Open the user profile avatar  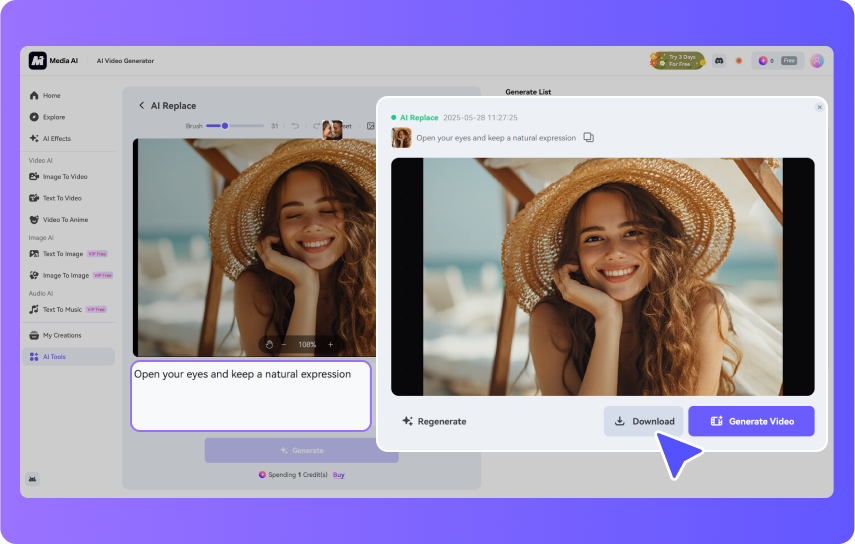tap(816, 61)
